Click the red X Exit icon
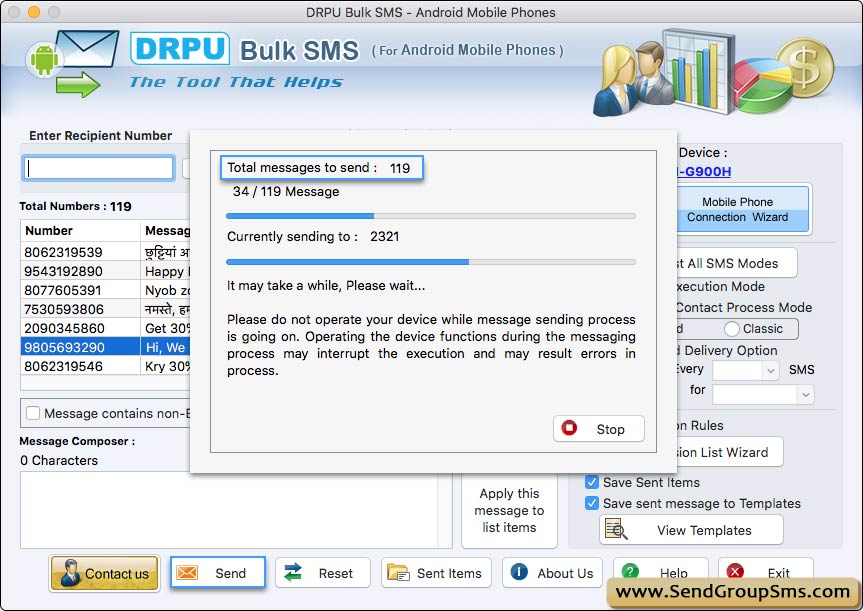This screenshot has height=611, width=863. [x=735, y=571]
